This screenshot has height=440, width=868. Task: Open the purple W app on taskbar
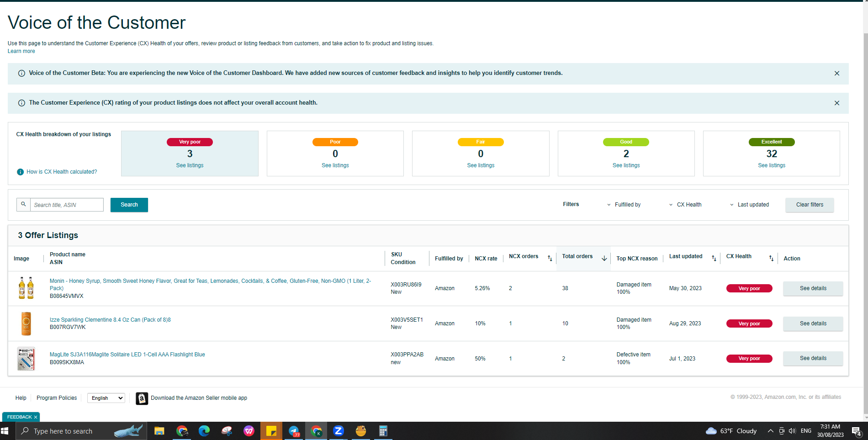[x=249, y=431]
